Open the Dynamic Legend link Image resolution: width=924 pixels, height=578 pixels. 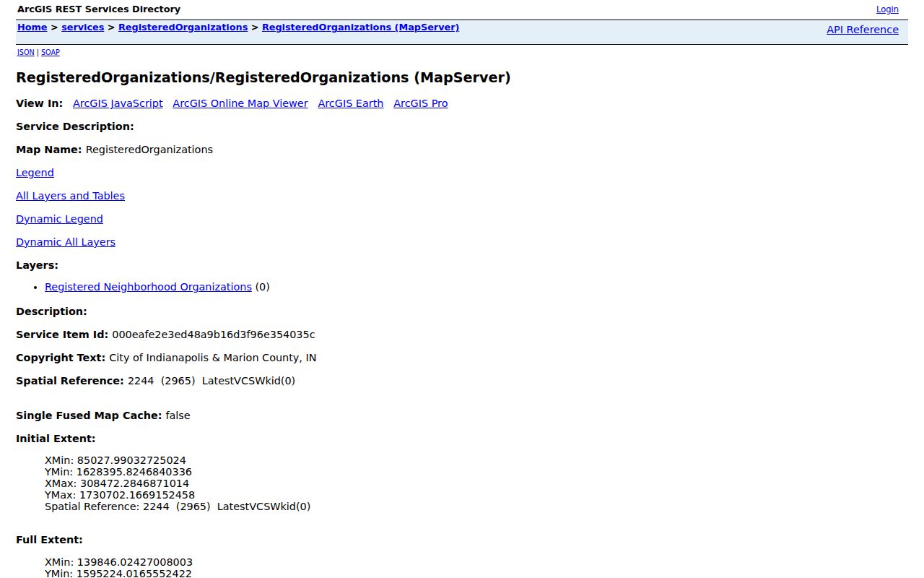(59, 219)
